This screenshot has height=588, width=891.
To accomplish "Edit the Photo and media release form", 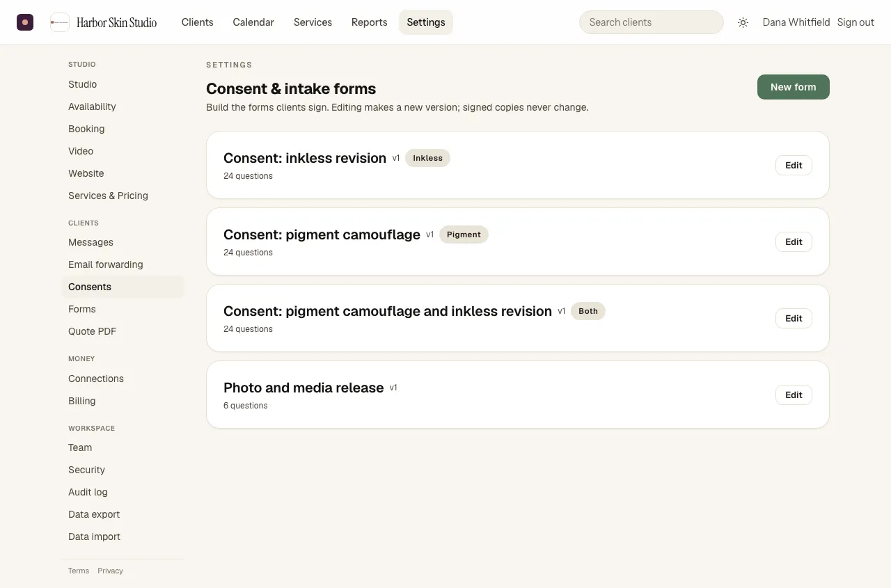I will coord(794,395).
